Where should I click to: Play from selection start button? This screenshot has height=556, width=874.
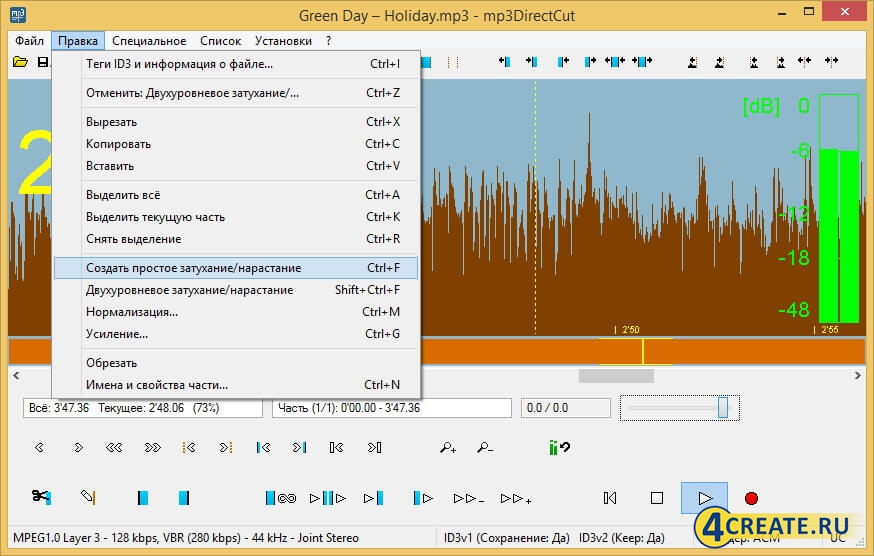(424, 498)
